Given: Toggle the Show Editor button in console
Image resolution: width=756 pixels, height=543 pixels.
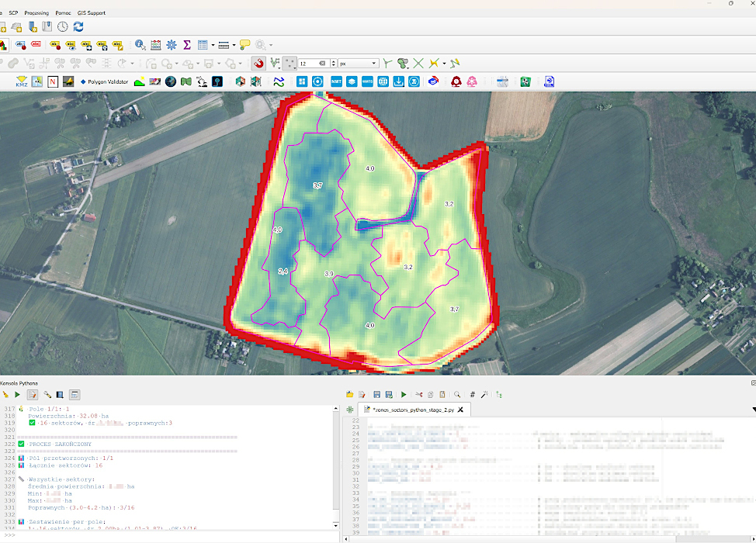Looking at the screenshot, I should click(33, 395).
